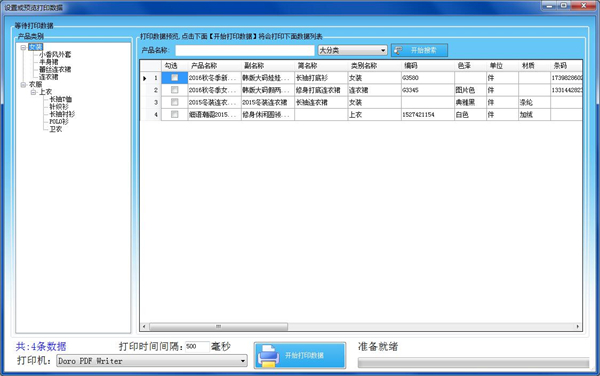Select 卫衣 in the category tree
This screenshot has height=376, width=600.
(55, 129)
